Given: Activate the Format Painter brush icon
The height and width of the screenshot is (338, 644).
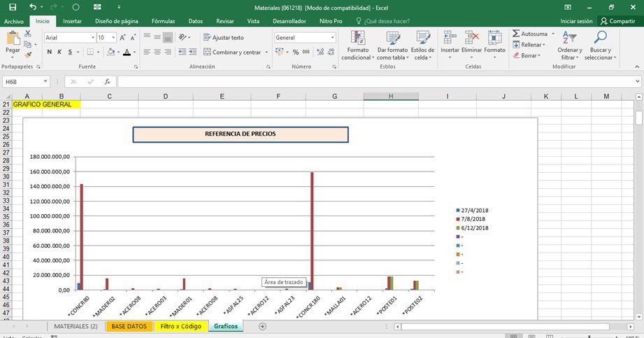Looking at the screenshot, I should click(28, 55).
